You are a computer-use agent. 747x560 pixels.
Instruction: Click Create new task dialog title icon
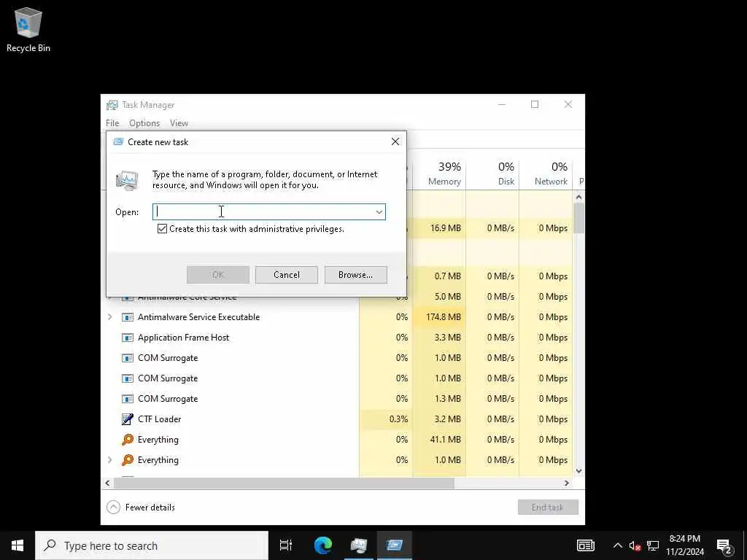pyautogui.click(x=118, y=142)
